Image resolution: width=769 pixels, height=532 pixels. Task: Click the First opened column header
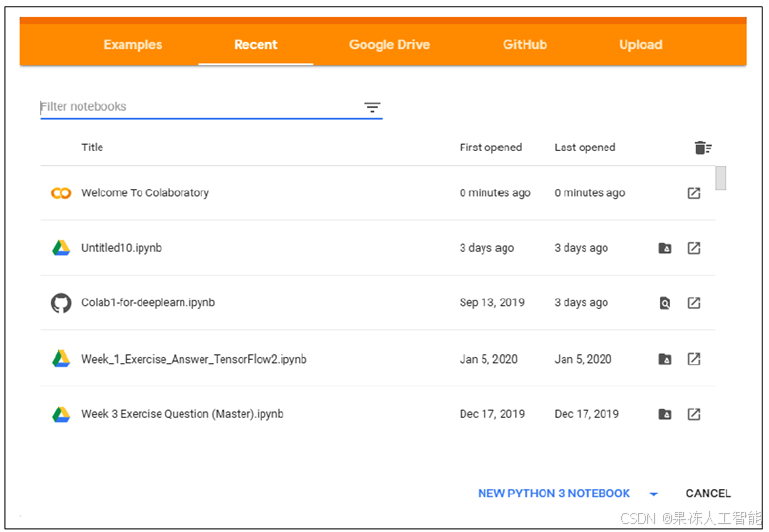coord(490,148)
